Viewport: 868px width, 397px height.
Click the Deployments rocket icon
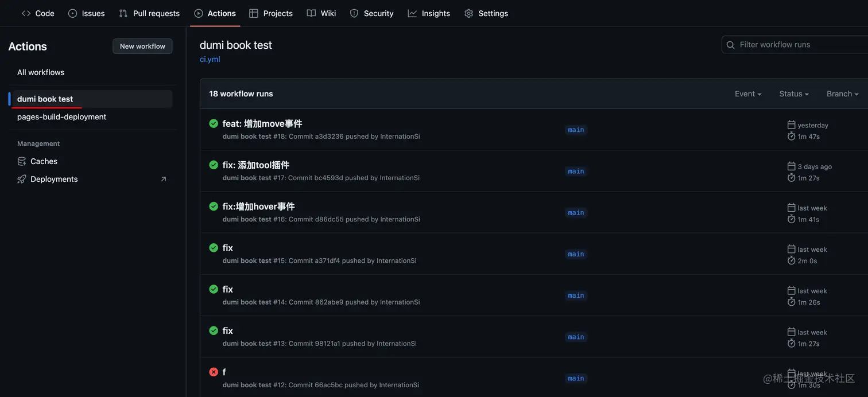[x=22, y=179]
